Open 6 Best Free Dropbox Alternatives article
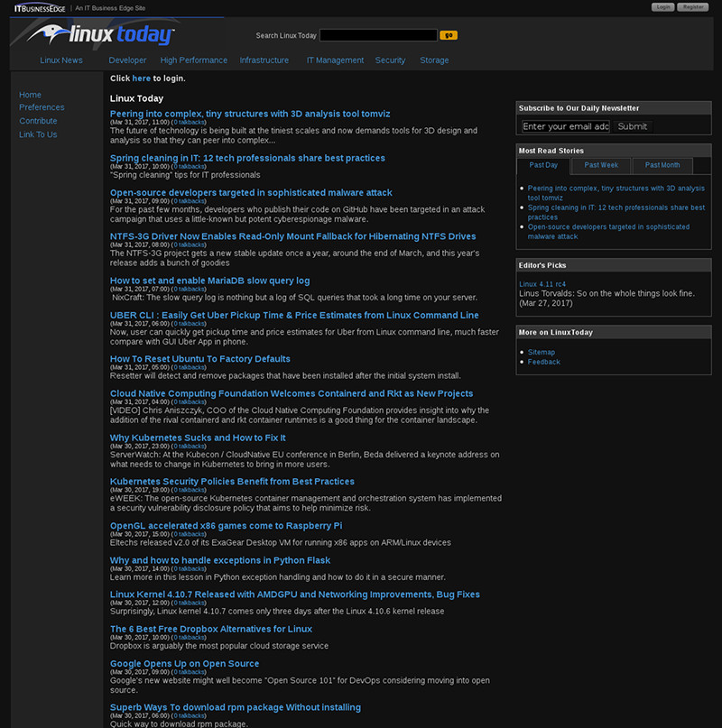 211,629
